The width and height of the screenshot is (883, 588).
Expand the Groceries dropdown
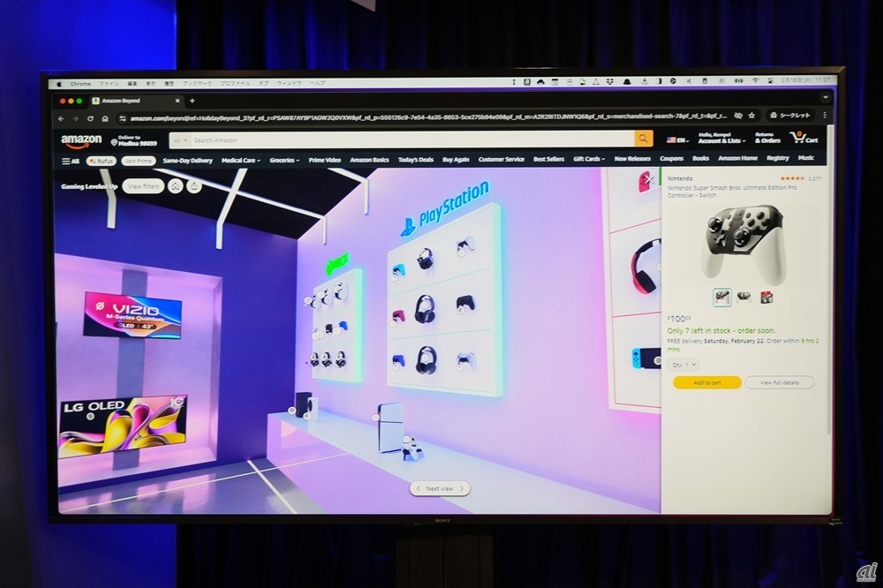click(x=284, y=161)
